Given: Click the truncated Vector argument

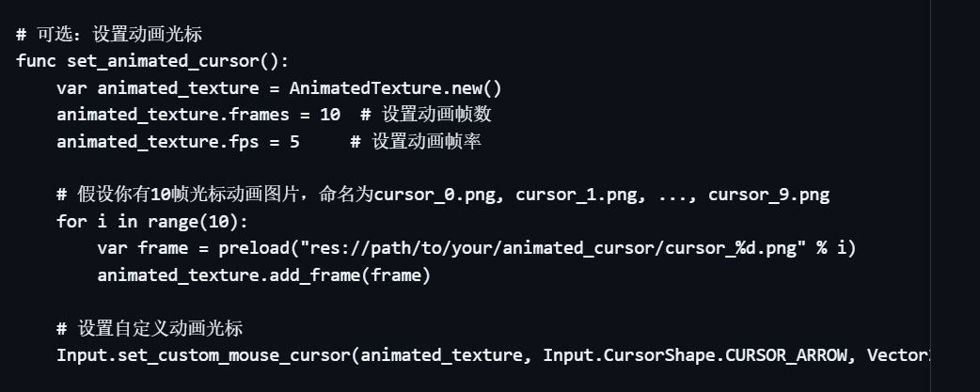Looking at the screenshot, I should pyautogui.click(x=898, y=355).
